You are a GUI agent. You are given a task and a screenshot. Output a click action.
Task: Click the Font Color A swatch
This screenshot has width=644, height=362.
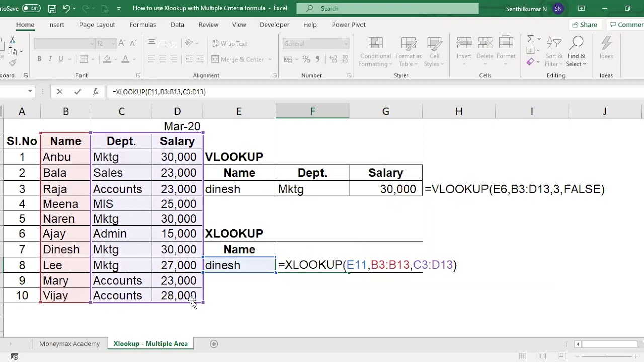[126, 59]
